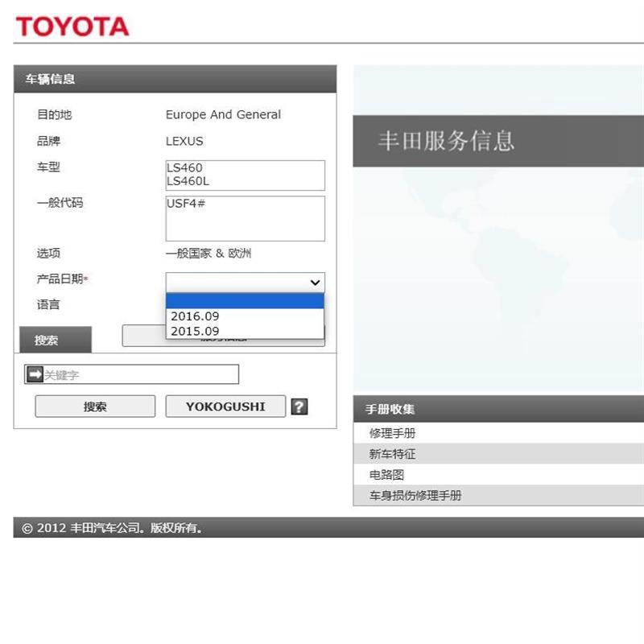Click the 选项 label

tap(48, 253)
